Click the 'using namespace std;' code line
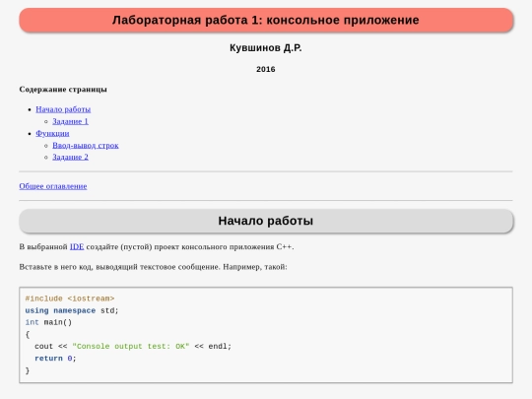 click(72, 310)
